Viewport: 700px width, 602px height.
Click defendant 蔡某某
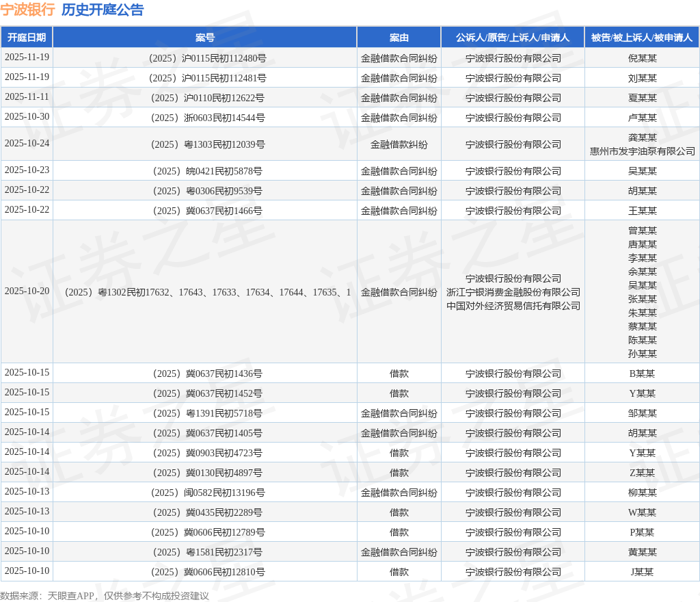click(643, 326)
